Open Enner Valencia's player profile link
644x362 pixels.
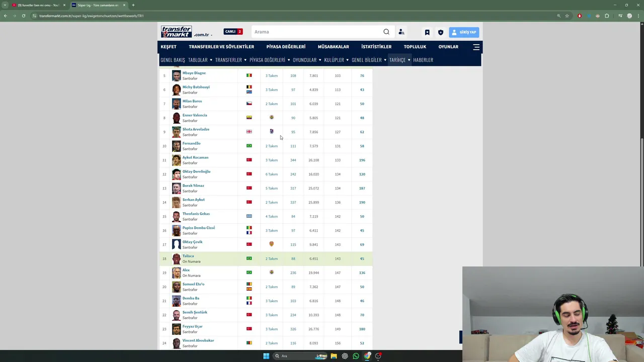tap(194, 115)
